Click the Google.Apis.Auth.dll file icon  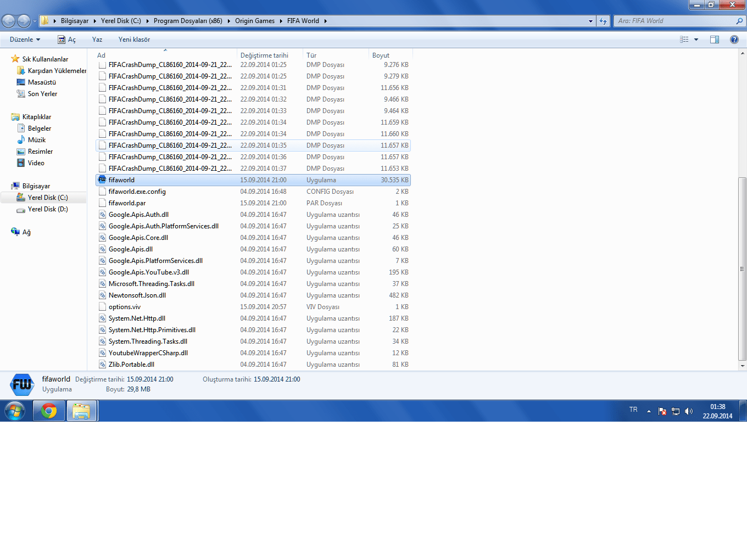(102, 214)
